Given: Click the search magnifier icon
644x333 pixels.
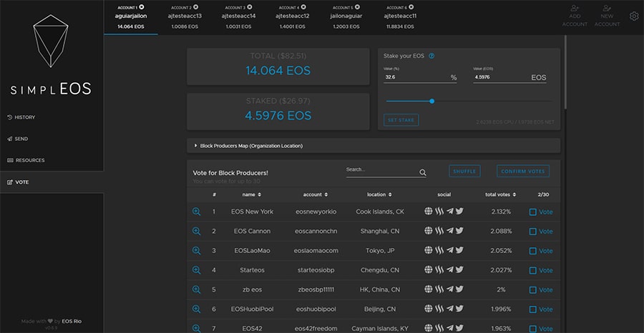Looking at the screenshot, I should click(x=423, y=172).
